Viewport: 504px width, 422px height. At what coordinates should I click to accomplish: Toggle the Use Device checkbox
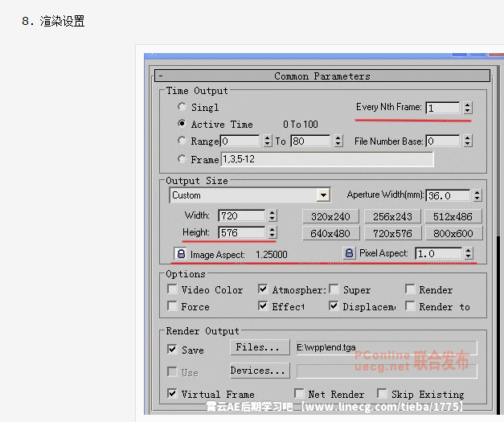click(x=172, y=372)
